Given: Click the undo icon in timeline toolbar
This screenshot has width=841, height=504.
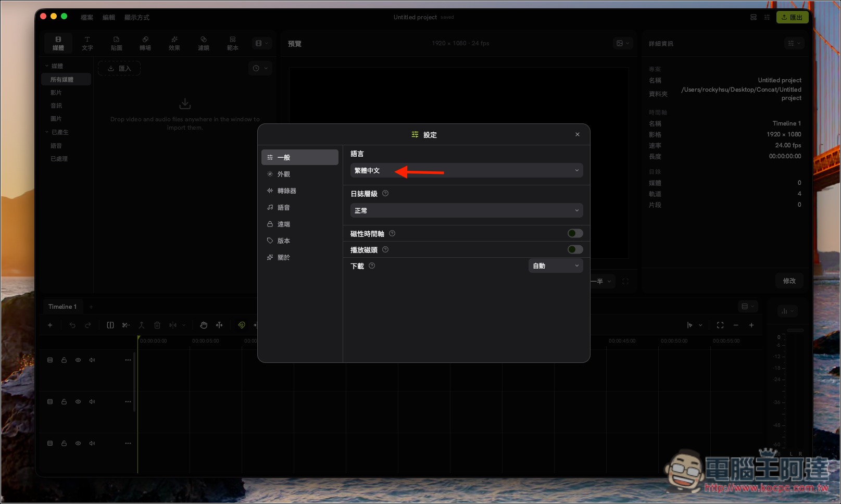Looking at the screenshot, I should pos(72,325).
